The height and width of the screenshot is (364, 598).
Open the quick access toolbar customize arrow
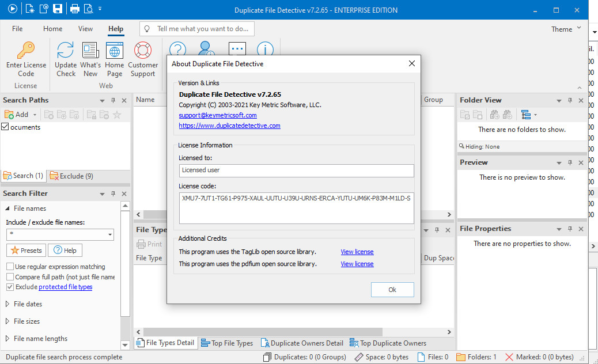pos(100,9)
